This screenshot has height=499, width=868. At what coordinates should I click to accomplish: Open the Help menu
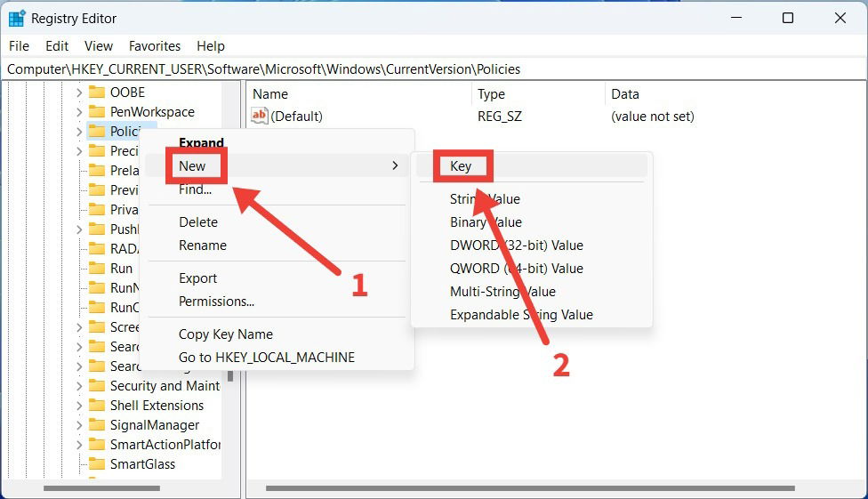[211, 46]
